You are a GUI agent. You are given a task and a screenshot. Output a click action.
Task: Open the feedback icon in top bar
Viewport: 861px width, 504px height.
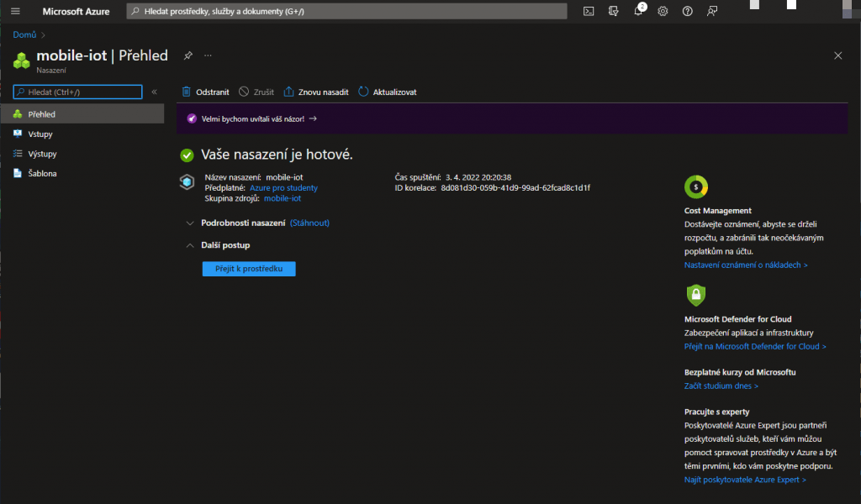pos(712,11)
